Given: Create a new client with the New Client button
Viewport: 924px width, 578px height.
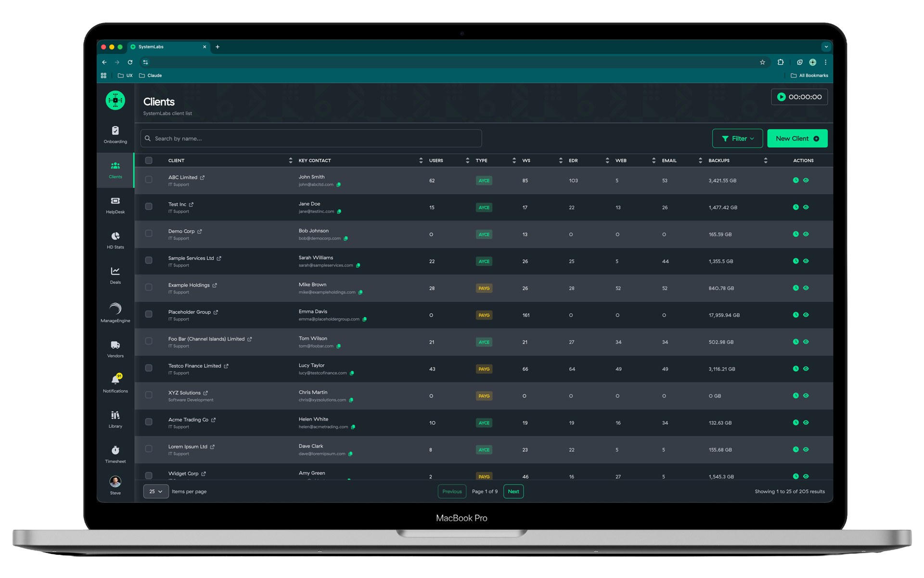Looking at the screenshot, I should pos(797,138).
